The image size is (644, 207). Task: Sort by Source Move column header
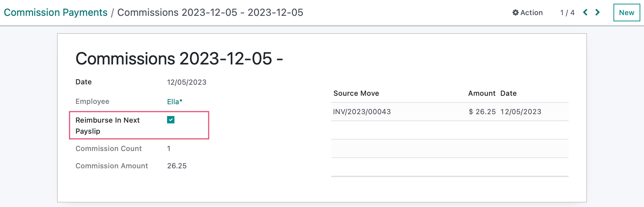pyautogui.click(x=356, y=93)
